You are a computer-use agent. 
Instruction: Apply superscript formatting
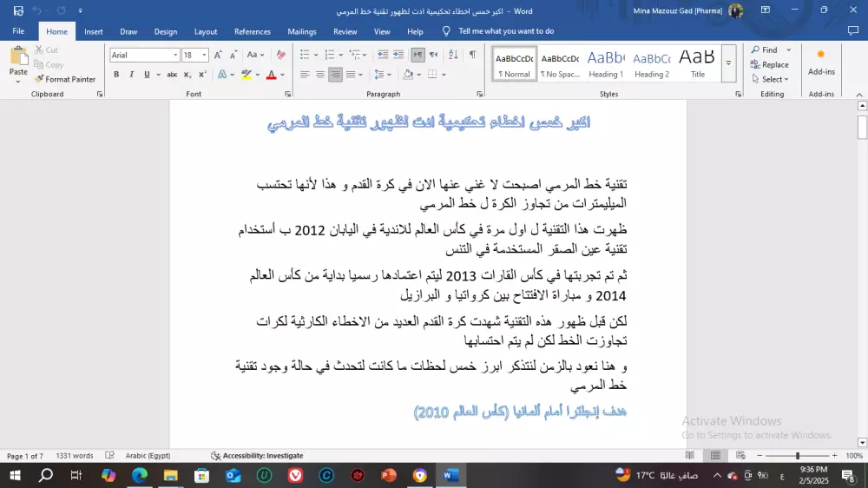tap(202, 74)
